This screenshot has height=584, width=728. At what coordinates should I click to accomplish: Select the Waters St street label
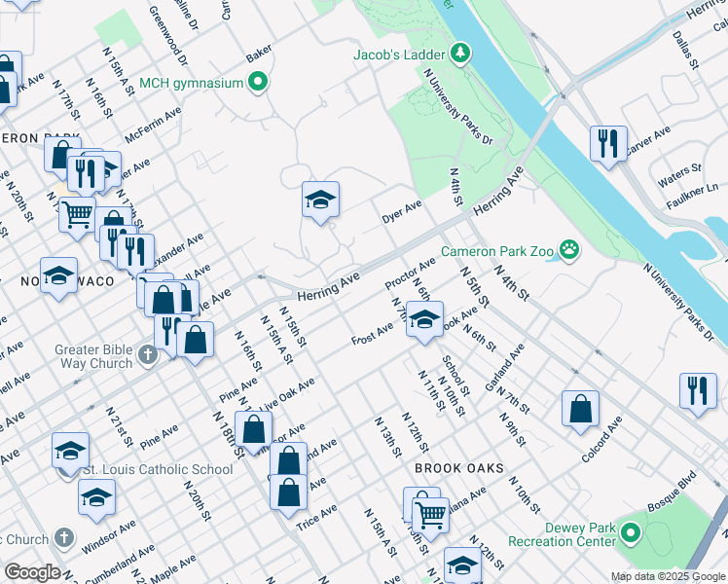point(679,174)
